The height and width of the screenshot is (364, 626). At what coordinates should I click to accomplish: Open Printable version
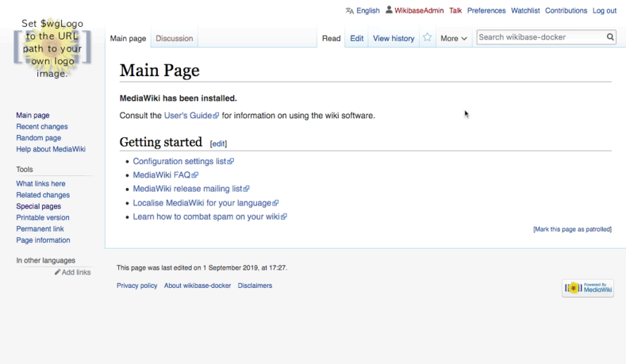pyautogui.click(x=43, y=218)
